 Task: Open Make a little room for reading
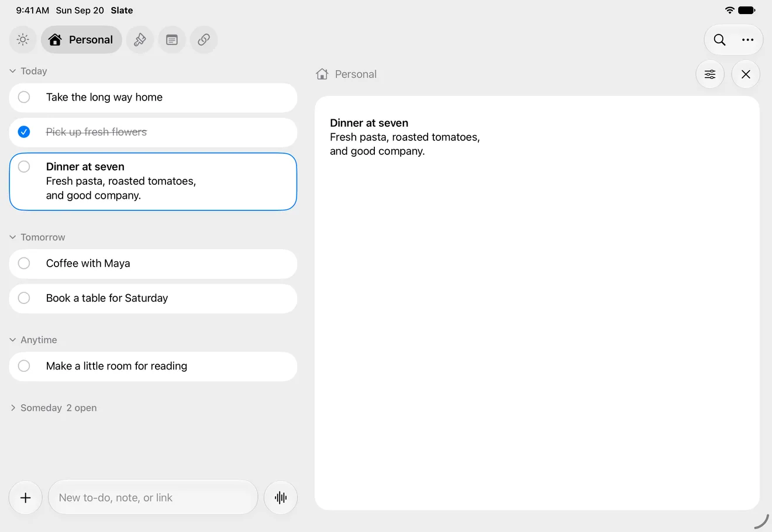click(153, 367)
